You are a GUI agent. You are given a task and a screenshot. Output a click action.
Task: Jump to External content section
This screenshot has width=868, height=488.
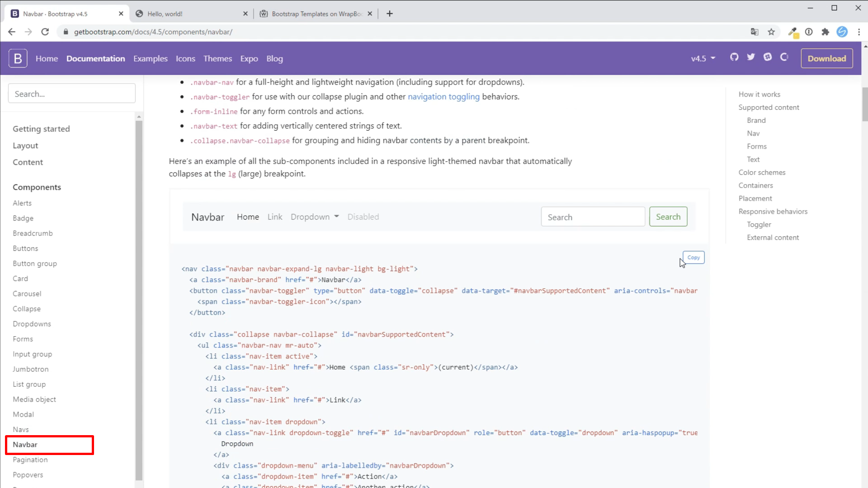click(773, 238)
